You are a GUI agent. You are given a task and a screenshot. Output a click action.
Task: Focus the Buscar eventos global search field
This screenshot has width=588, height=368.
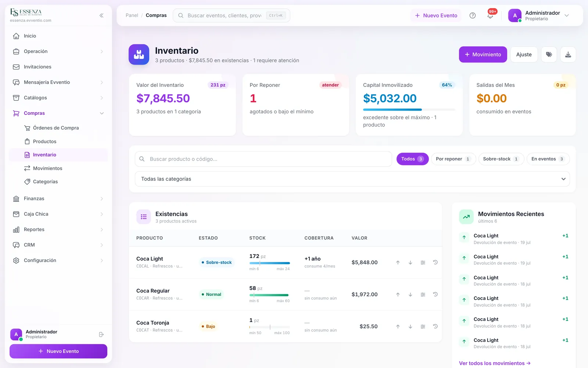click(x=232, y=15)
